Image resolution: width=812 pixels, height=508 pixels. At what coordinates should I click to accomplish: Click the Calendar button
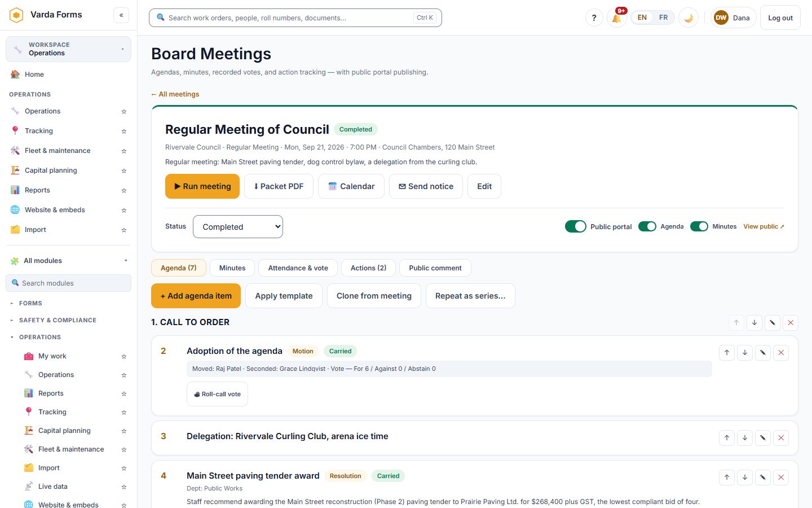[351, 186]
